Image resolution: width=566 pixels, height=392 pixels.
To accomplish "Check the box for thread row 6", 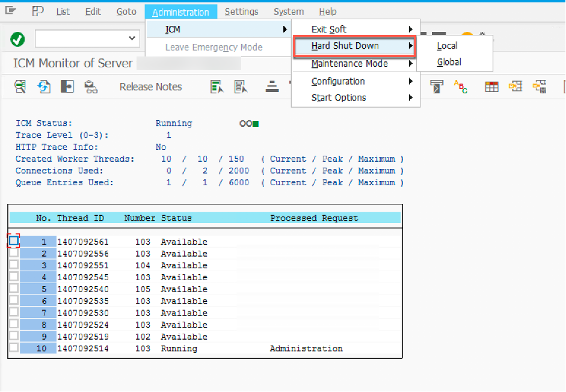I will point(14,300).
